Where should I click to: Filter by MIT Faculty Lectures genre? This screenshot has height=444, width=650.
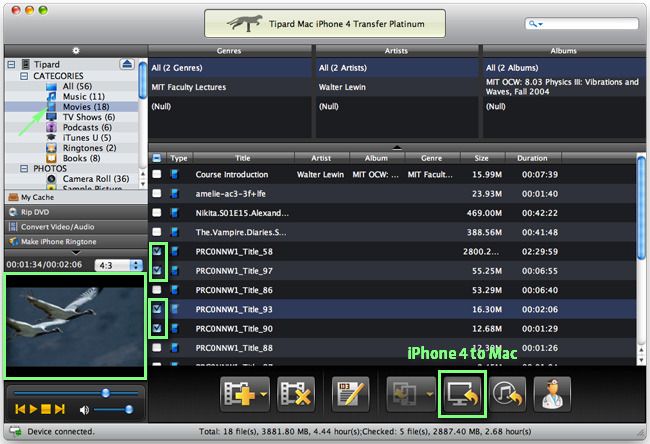(x=230, y=87)
